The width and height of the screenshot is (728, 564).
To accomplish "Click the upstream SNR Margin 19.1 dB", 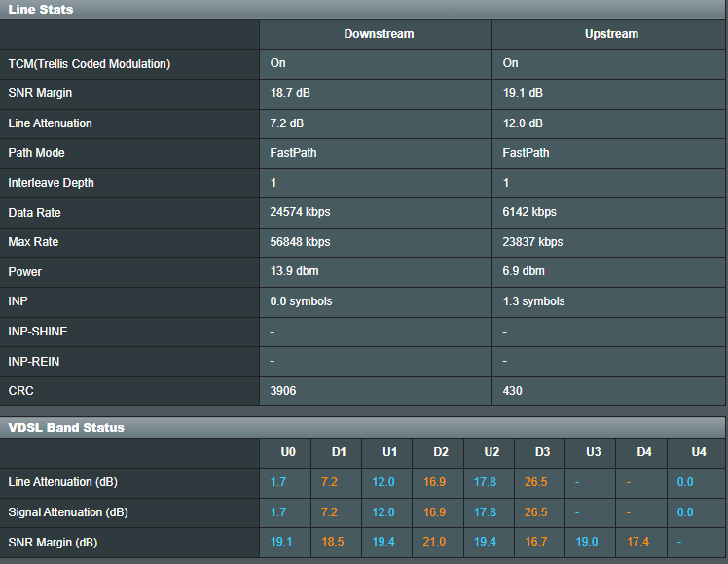I will (x=523, y=93).
